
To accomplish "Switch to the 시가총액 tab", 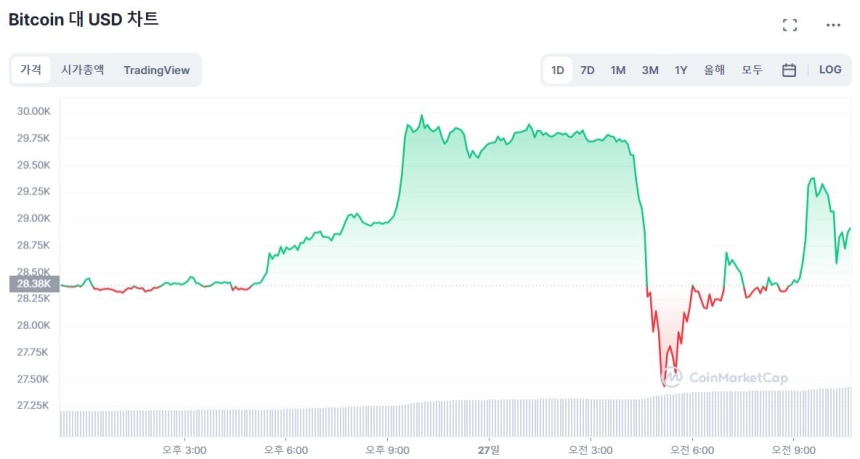I will 82,70.
